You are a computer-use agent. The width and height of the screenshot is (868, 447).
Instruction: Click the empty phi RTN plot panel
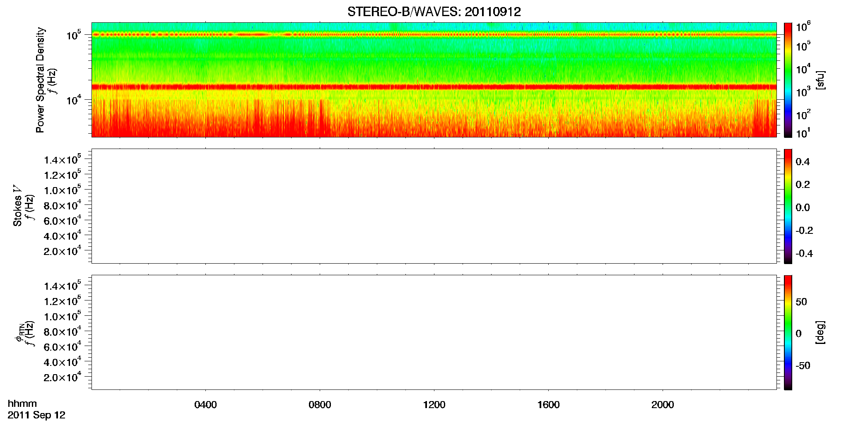(434, 332)
